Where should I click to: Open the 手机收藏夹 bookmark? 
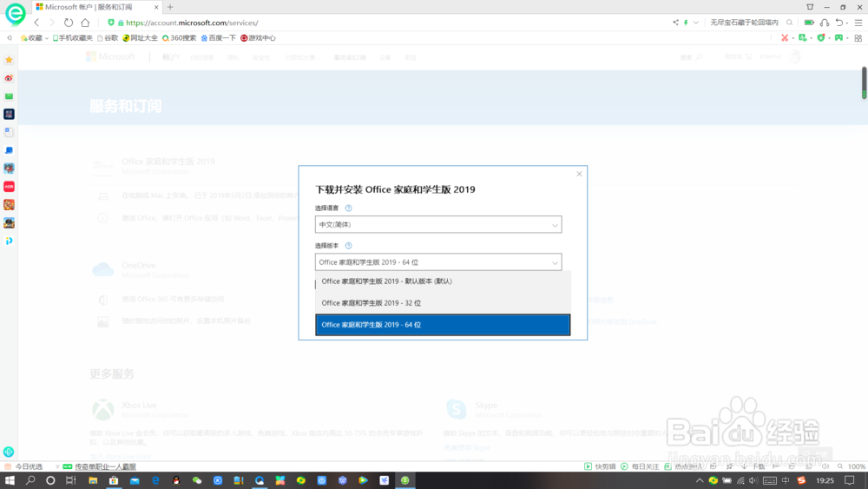pyautogui.click(x=73, y=38)
